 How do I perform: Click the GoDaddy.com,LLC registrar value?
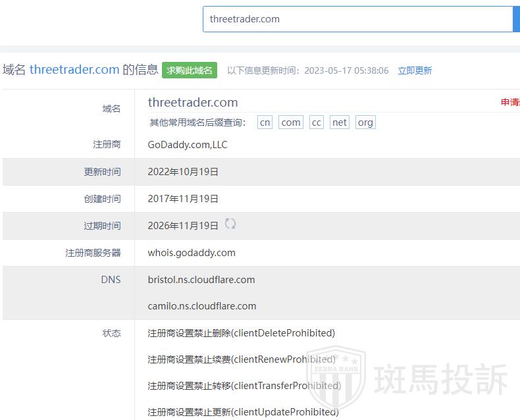tap(188, 145)
